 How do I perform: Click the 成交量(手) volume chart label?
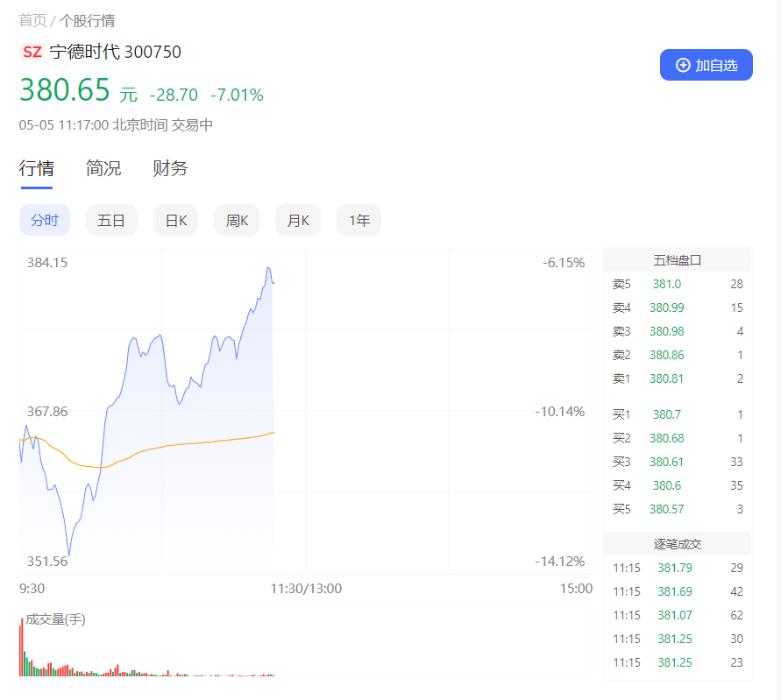(55, 620)
